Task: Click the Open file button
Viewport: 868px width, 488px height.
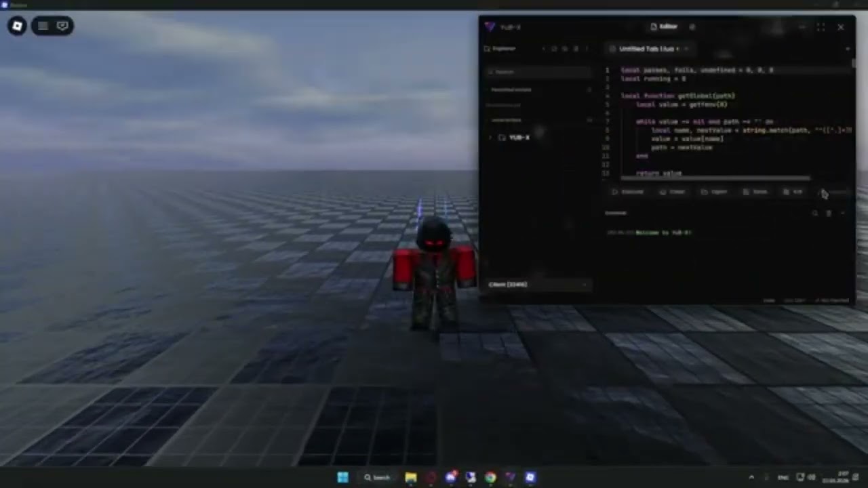Action: click(x=715, y=192)
